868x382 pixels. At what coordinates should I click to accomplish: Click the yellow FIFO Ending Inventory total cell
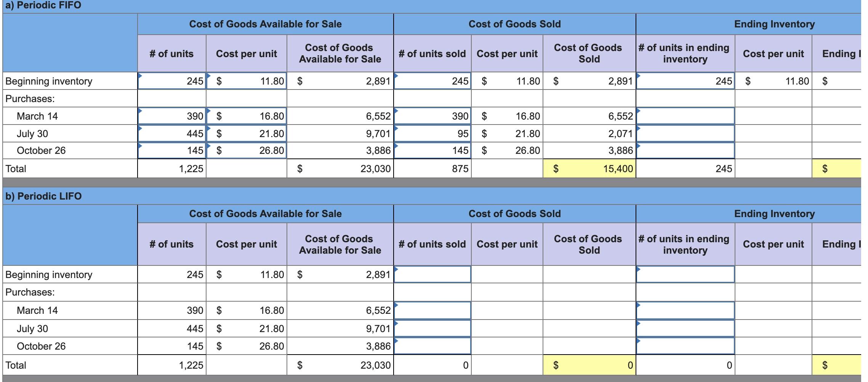[x=838, y=168]
